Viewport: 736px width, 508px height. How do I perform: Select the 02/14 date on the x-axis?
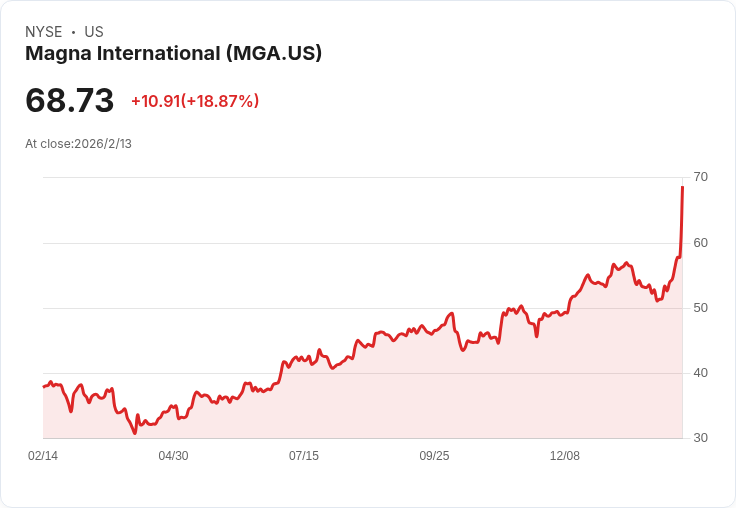click(x=43, y=456)
